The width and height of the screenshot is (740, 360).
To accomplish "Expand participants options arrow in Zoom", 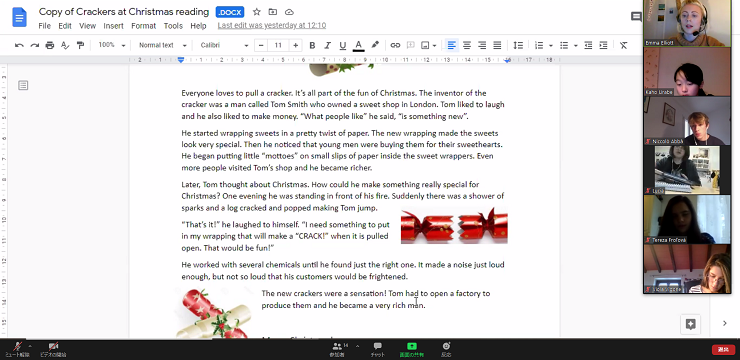I will (x=357, y=346).
